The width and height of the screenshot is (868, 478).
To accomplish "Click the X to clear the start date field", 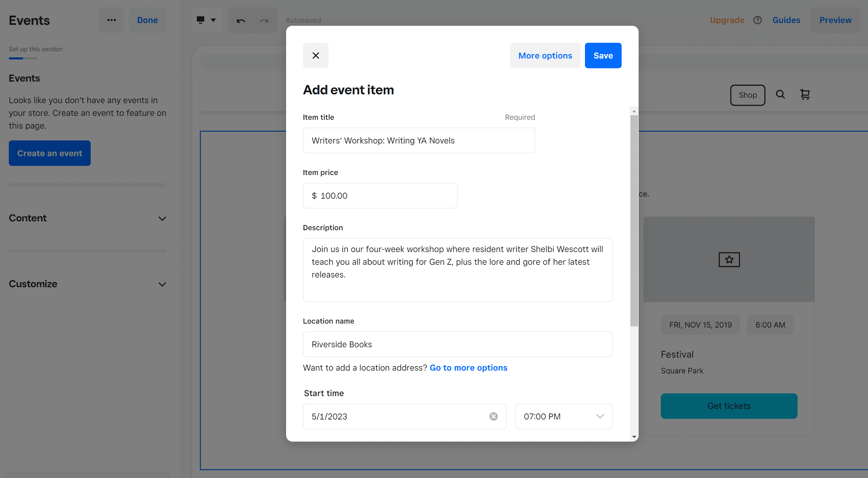I will pyautogui.click(x=494, y=416).
